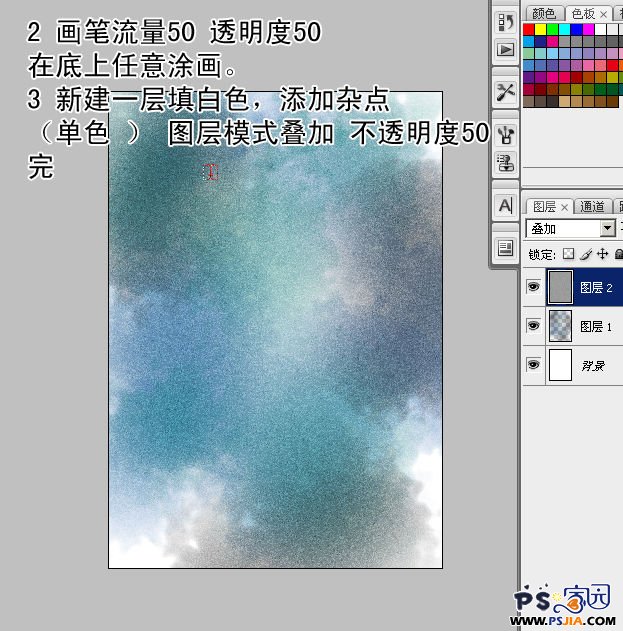Hide 图层 1 with its eye icon
This screenshot has width=623, height=631.
pyautogui.click(x=533, y=327)
